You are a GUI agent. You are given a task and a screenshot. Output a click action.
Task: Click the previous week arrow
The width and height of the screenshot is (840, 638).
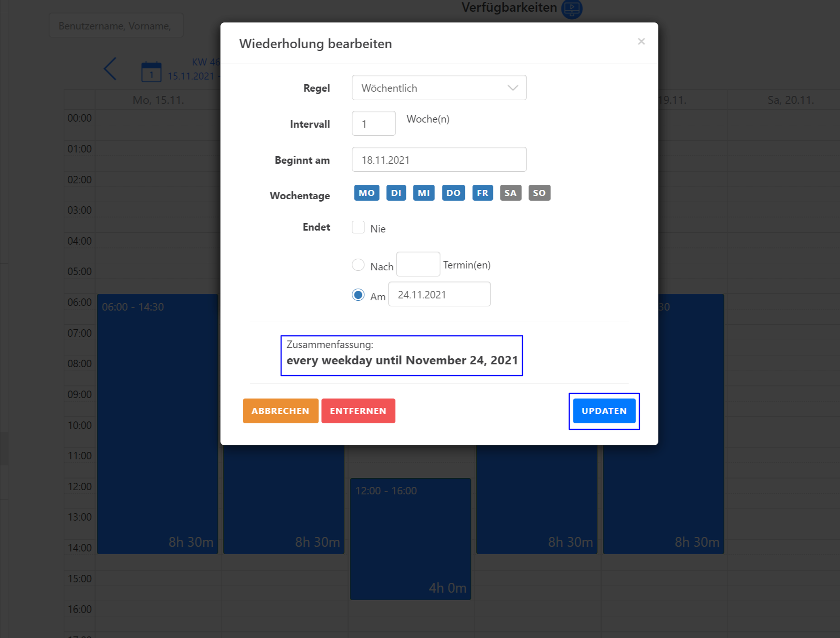[110, 69]
